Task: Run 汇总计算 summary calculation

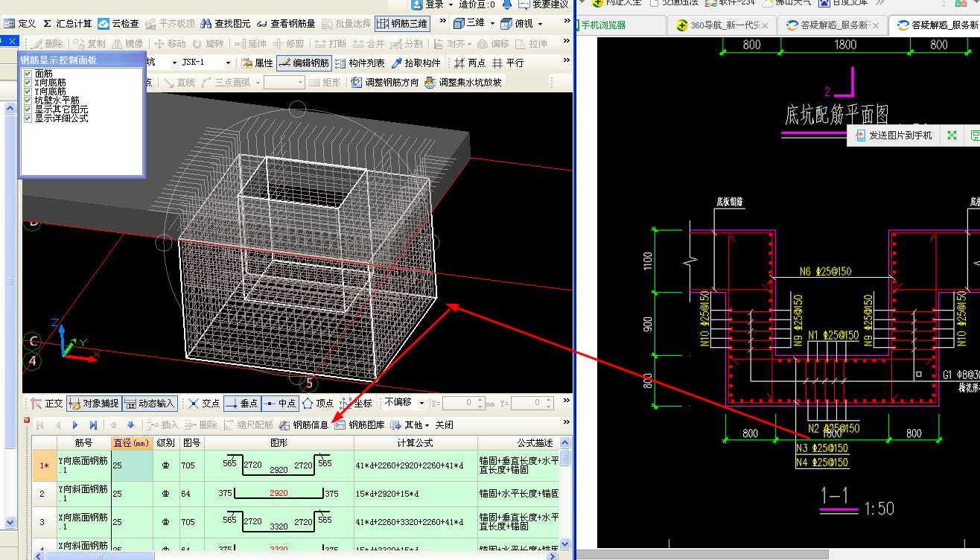Action: pyautogui.click(x=66, y=24)
